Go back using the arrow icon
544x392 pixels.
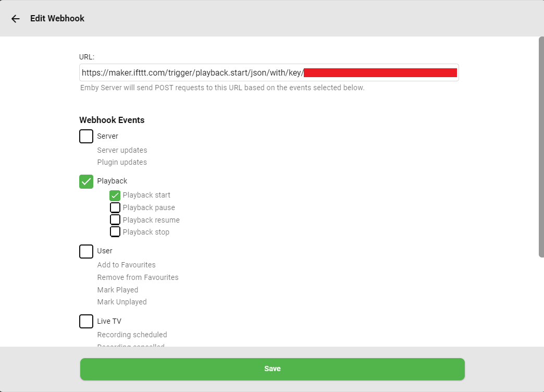[16, 19]
